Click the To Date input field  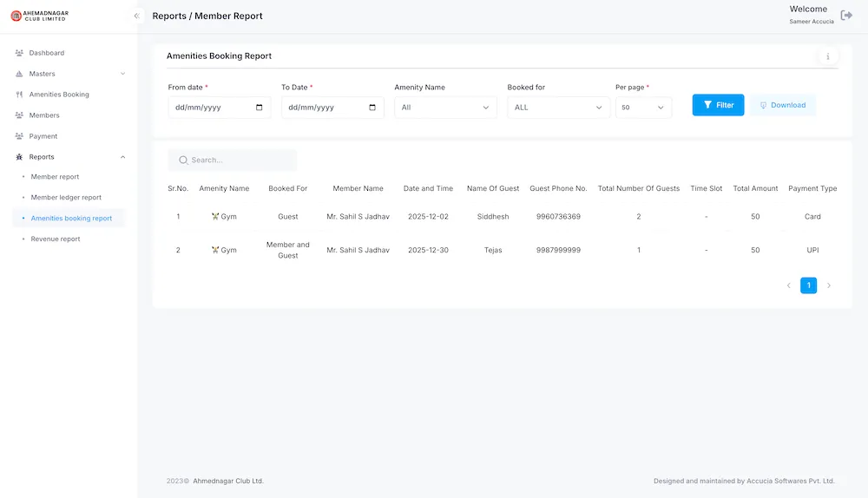tap(332, 108)
